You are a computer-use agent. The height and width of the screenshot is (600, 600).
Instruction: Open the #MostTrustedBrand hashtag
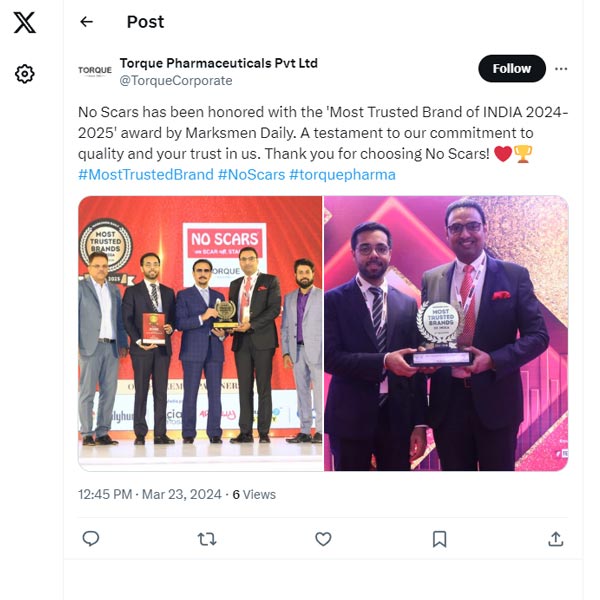click(146, 174)
